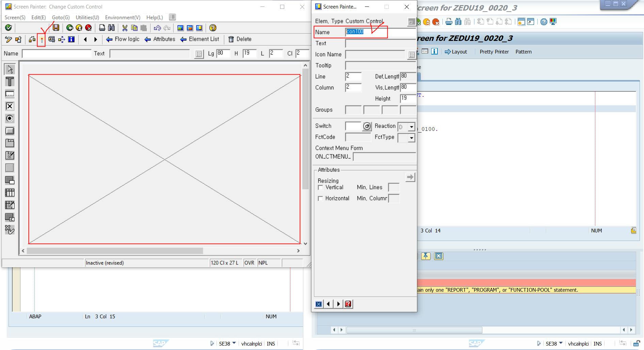Open the Edit(E) menu
This screenshot has width=644, height=350.
(x=38, y=17)
